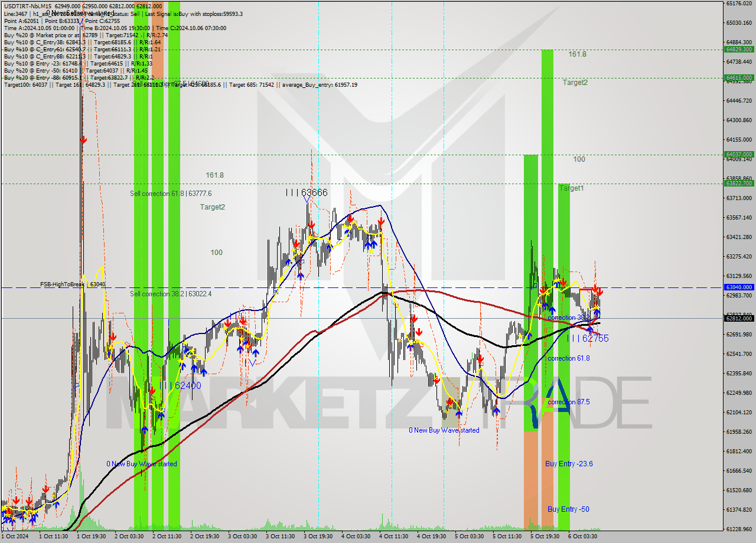Click the 'I I I 62755' point label

click(588, 338)
